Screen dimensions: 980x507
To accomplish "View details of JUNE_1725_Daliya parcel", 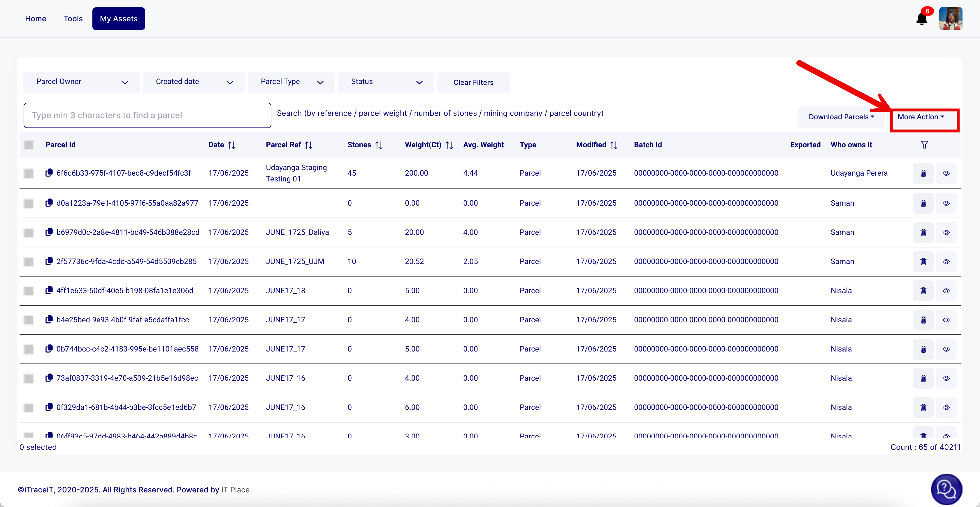I will coord(946,232).
